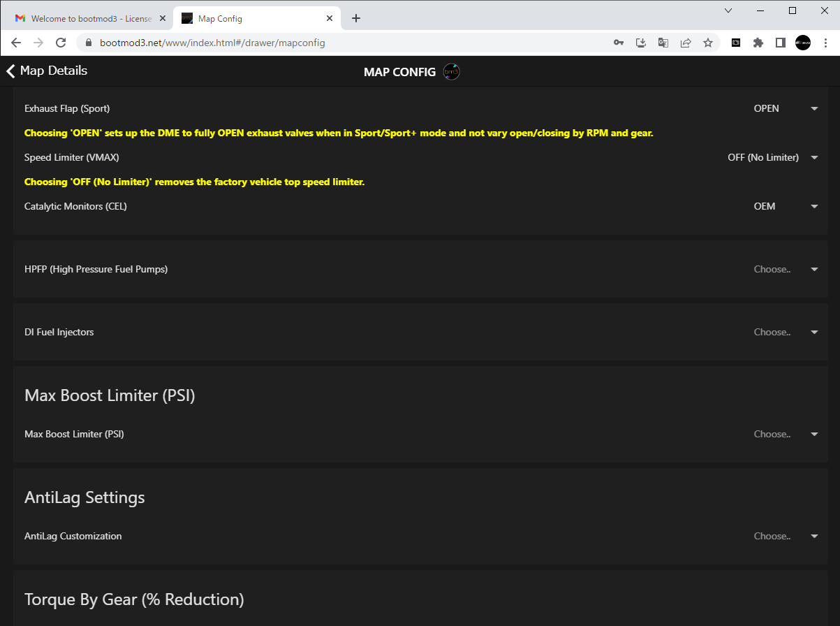Click the install app icon in address bar
Viewport: 840px width, 626px height.
pyautogui.click(x=641, y=43)
